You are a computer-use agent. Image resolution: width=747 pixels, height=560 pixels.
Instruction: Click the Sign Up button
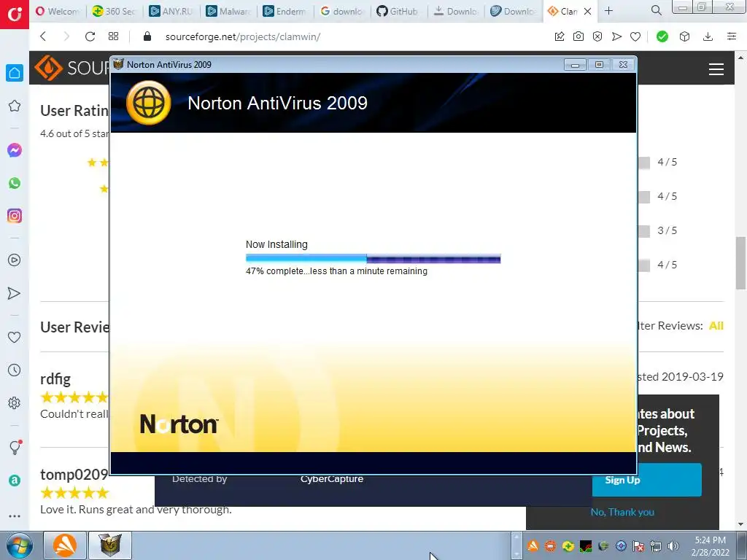(646, 480)
